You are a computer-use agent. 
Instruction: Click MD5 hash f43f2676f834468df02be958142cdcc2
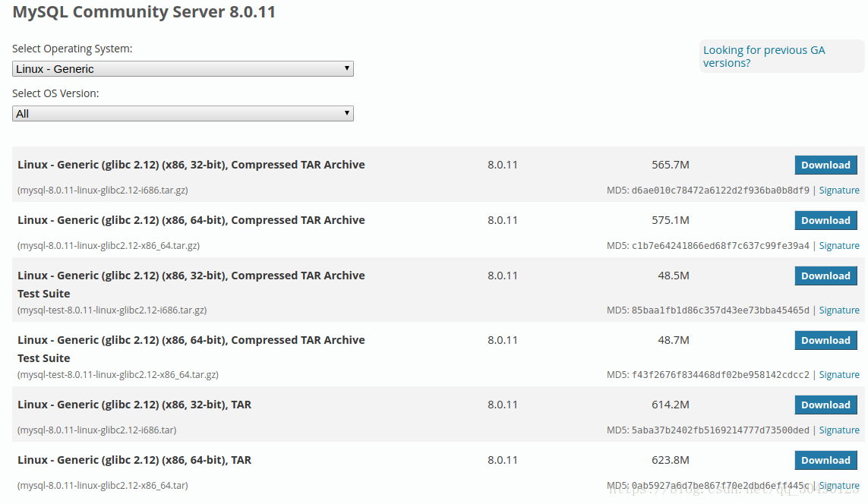pos(720,374)
